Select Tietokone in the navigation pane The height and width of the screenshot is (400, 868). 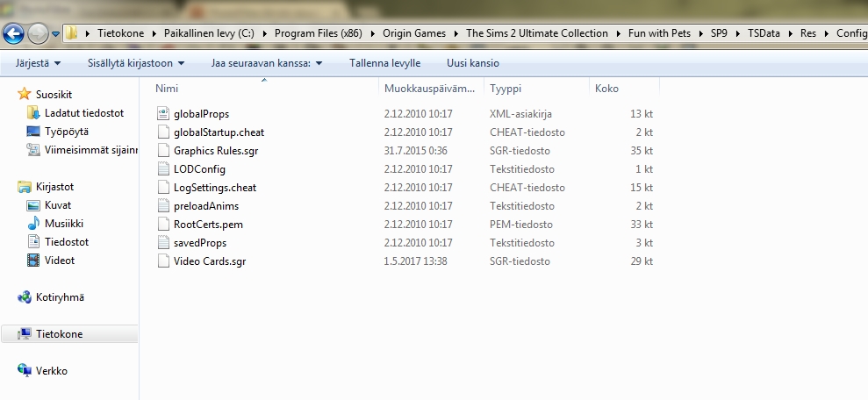point(59,334)
